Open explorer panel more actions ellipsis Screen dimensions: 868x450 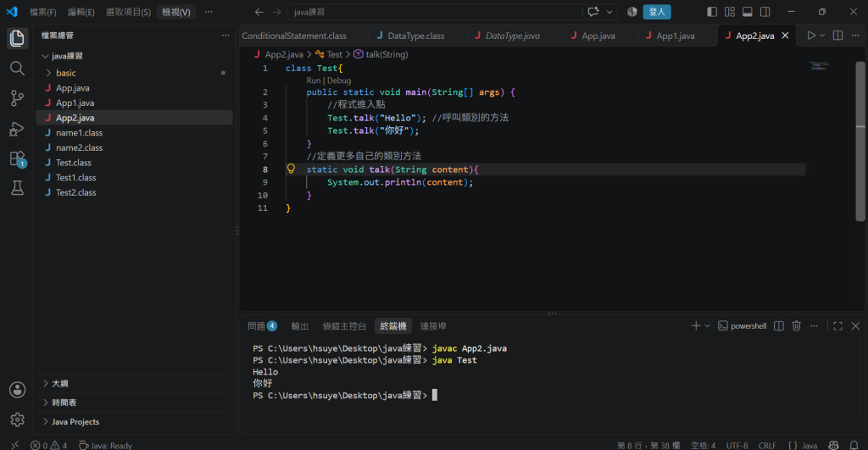(225, 36)
